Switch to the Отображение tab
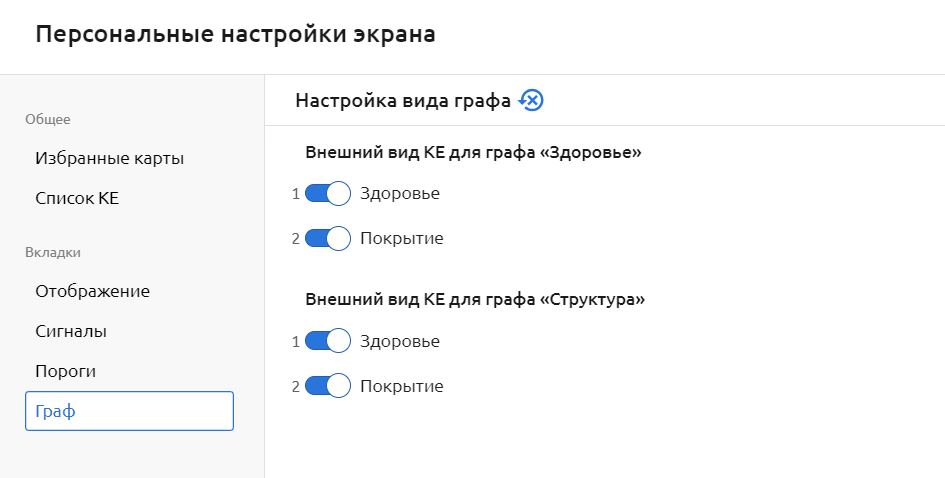Image resolution: width=945 pixels, height=478 pixels. pyautogui.click(x=92, y=291)
